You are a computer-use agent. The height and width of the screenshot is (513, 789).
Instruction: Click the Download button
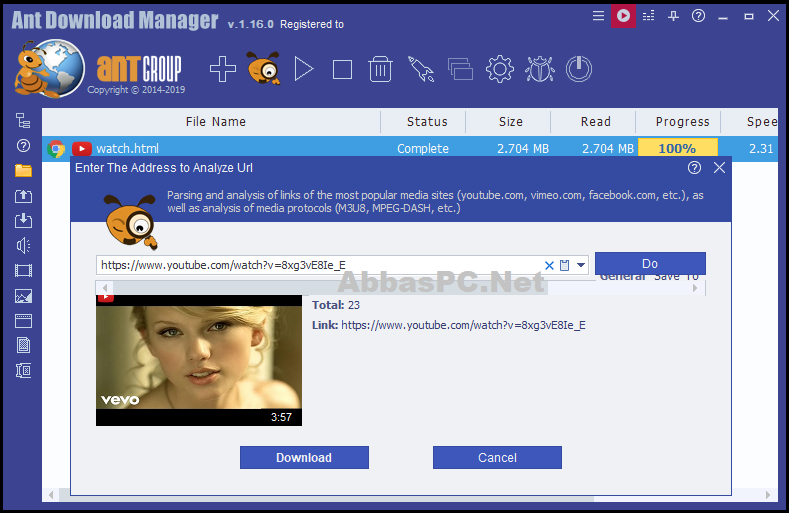coord(304,458)
